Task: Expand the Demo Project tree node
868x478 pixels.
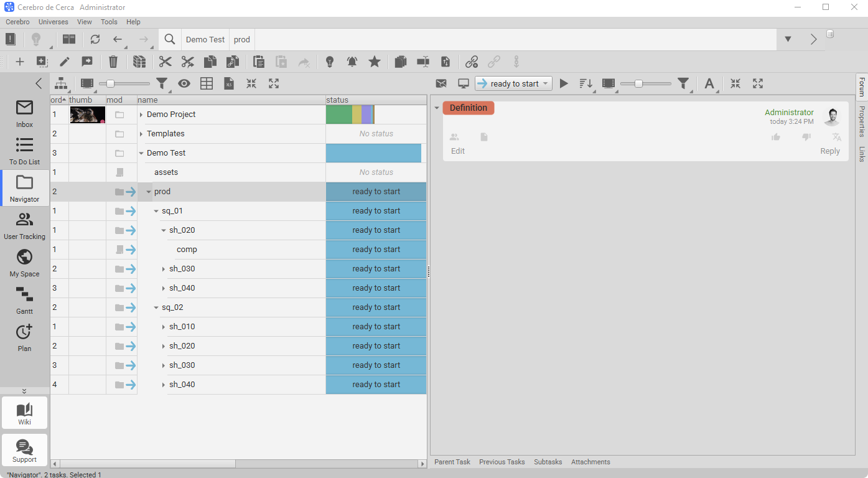Action: (x=141, y=115)
